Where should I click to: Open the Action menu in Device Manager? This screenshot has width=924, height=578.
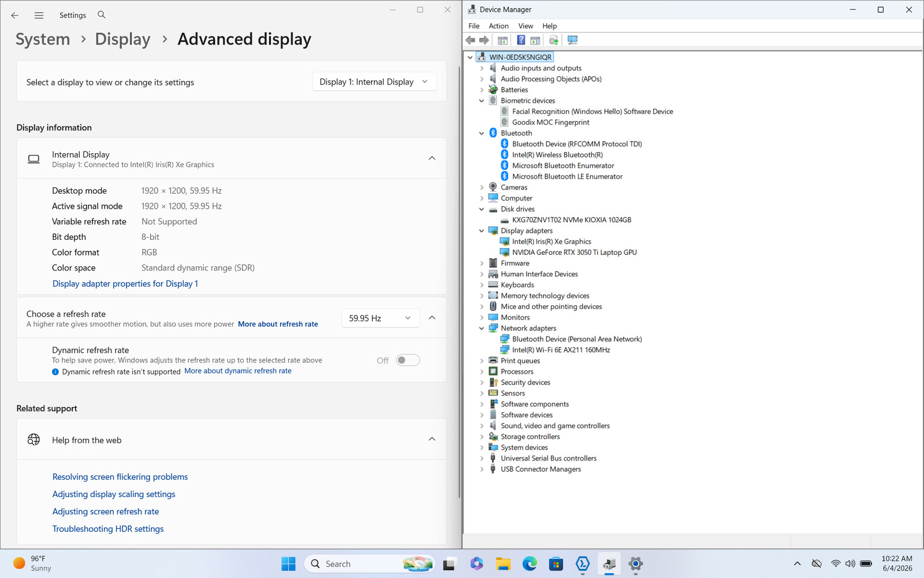[x=498, y=26]
